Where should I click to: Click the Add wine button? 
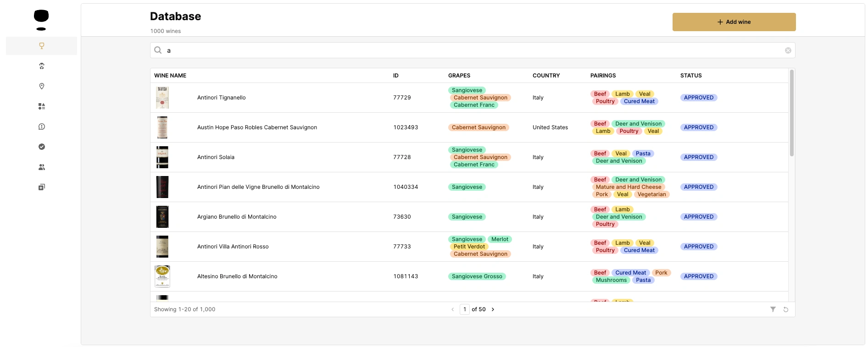(734, 22)
